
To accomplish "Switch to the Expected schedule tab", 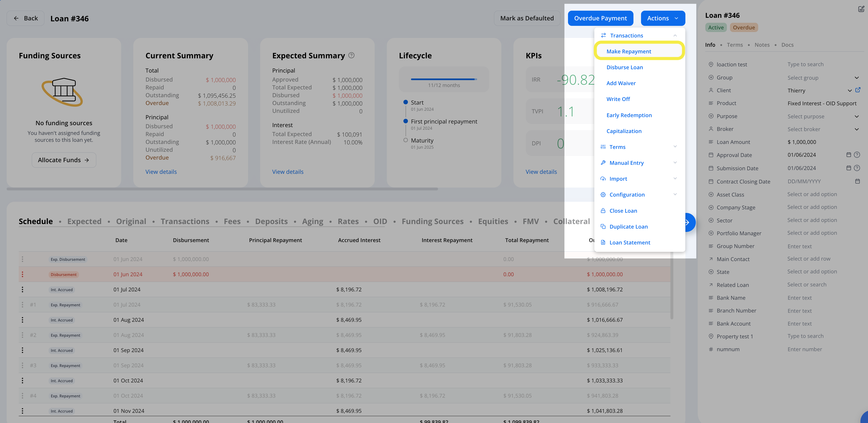I will coord(84,221).
